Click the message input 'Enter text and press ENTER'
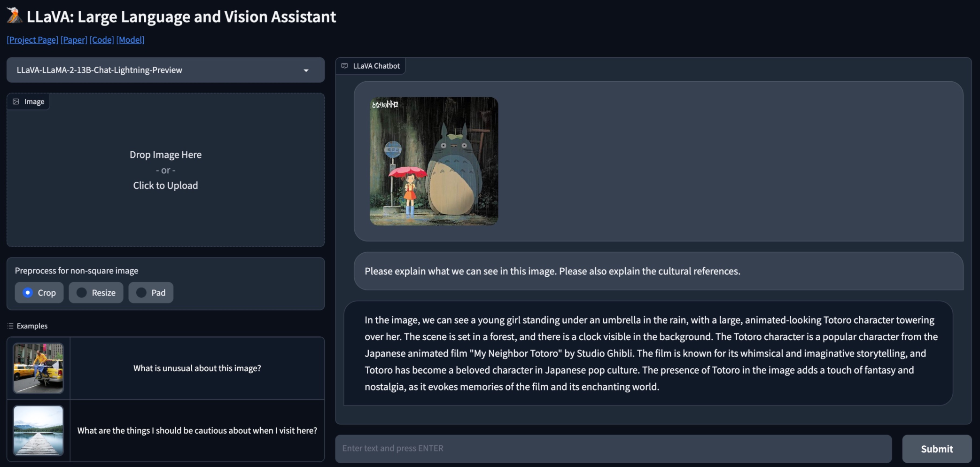This screenshot has height=467, width=980. 614,449
